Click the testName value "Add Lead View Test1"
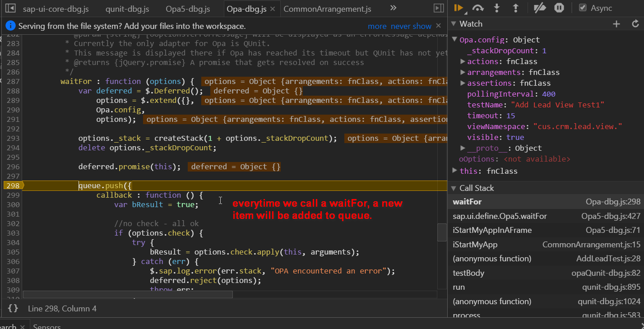The height and width of the screenshot is (329, 644). point(557,105)
